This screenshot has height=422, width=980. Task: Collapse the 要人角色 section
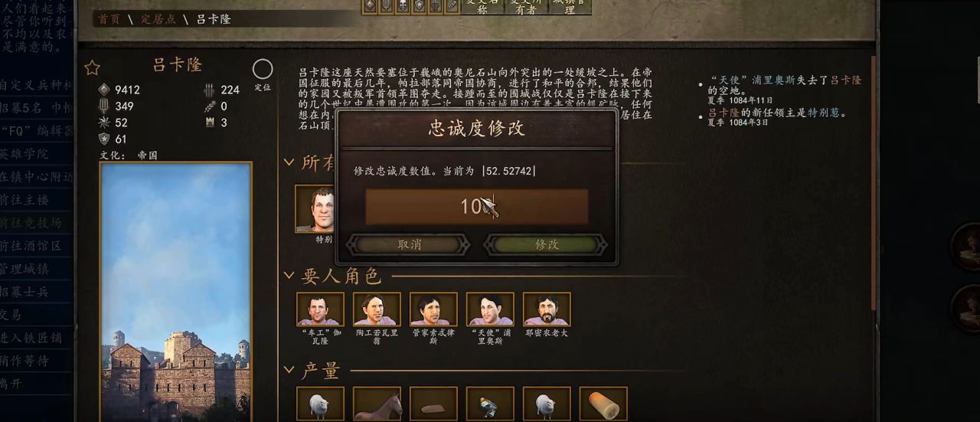[x=289, y=276]
